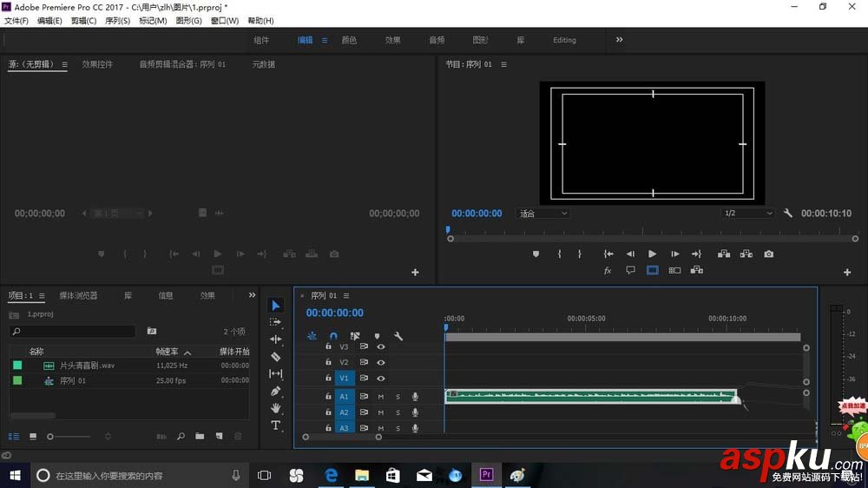Go to Out point in Program monitor
This screenshot has width=868, height=488.
coord(696,254)
